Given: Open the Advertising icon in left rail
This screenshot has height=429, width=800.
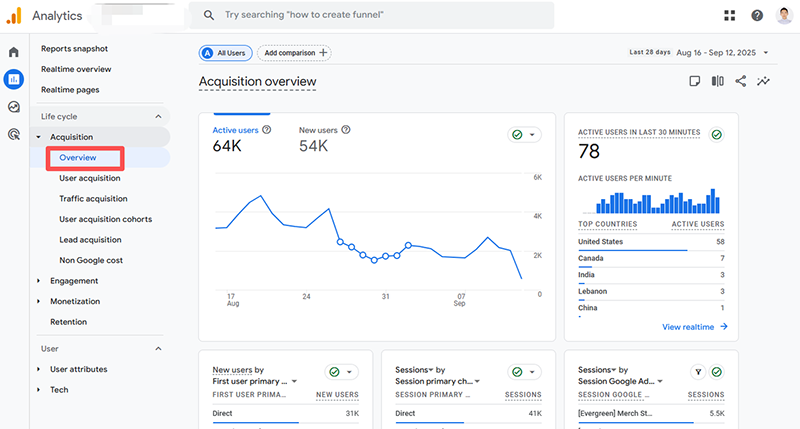Looking at the screenshot, I should 14,134.
